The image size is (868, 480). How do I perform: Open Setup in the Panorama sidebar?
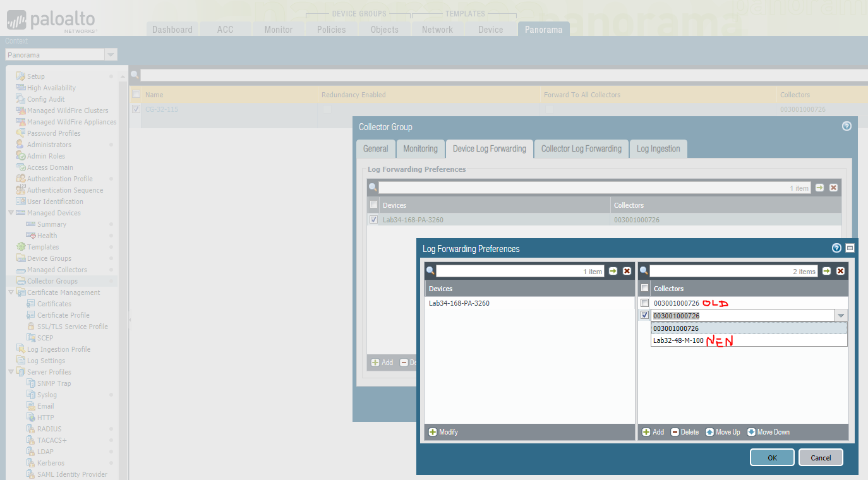pyautogui.click(x=36, y=76)
